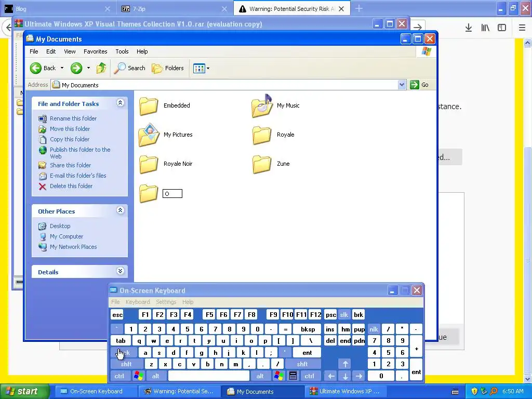Collapse the Other Places panel
This screenshot has height=399, width=532.
pyautogui.click(x=120, y=210)
